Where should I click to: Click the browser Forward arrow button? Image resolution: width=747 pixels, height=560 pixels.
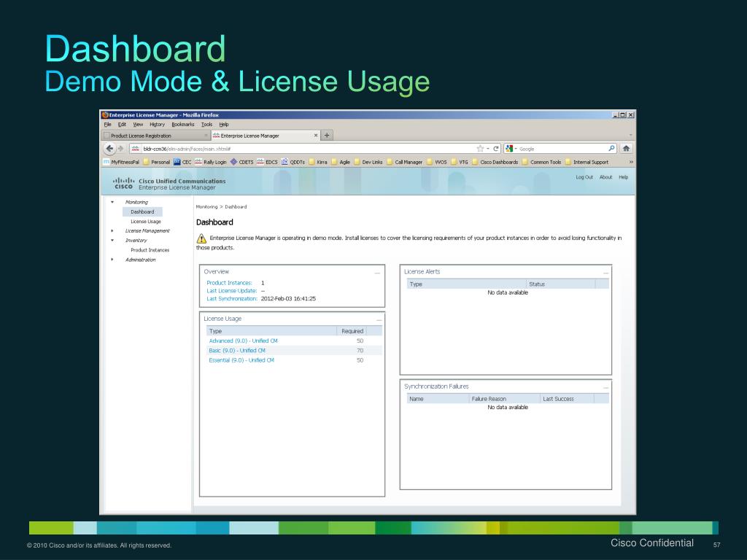(121, 149)
